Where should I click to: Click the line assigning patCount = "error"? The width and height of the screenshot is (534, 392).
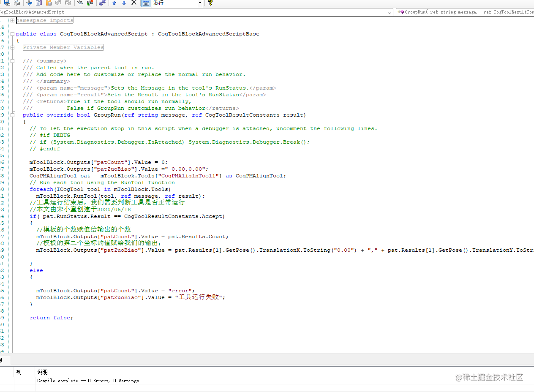click(x=115, y=291)
